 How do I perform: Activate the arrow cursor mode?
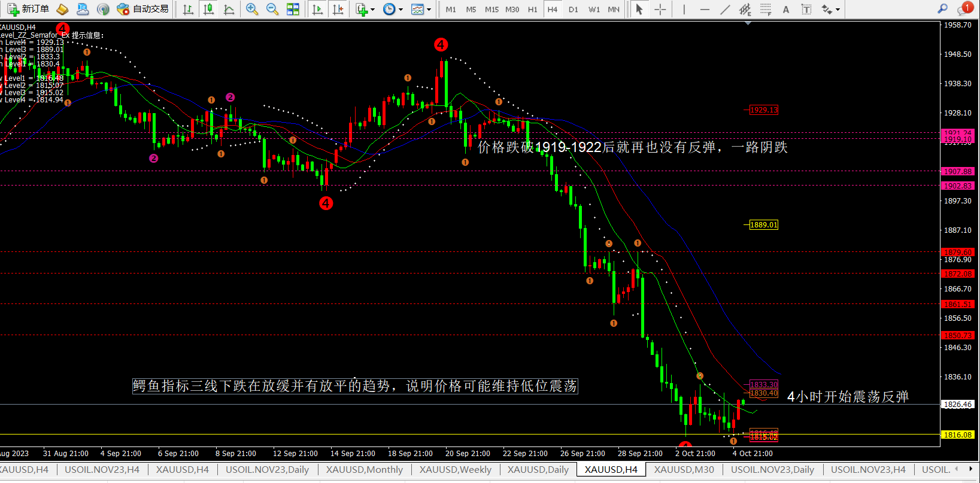tap(639, 9)
